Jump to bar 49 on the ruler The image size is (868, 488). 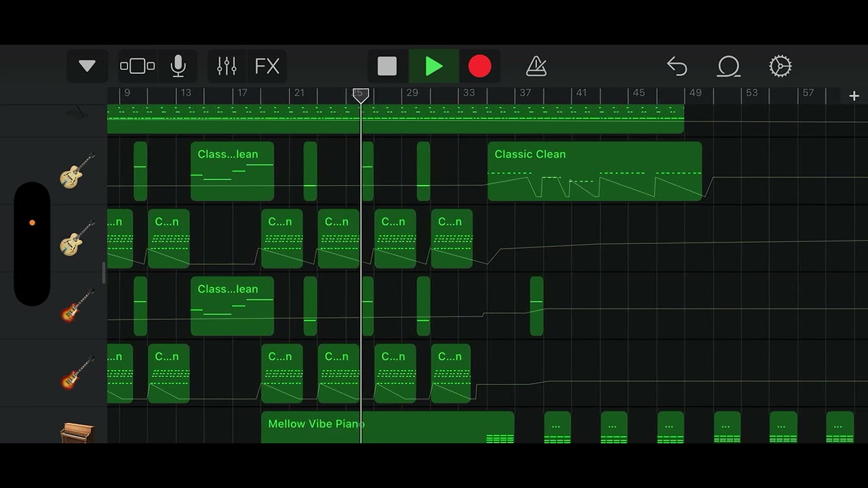coord(695,93)
